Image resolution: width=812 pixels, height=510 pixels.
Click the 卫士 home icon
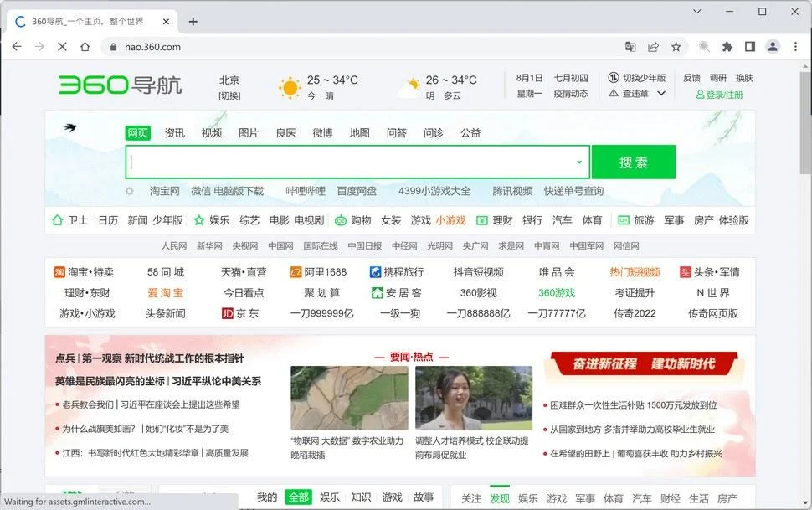point(58,220)
